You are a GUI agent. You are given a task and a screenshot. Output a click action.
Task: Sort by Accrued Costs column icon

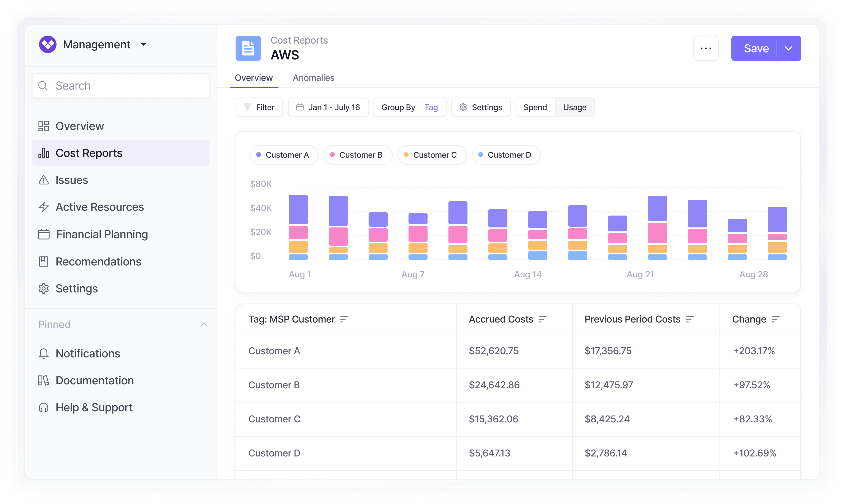[x=542, y=319]
